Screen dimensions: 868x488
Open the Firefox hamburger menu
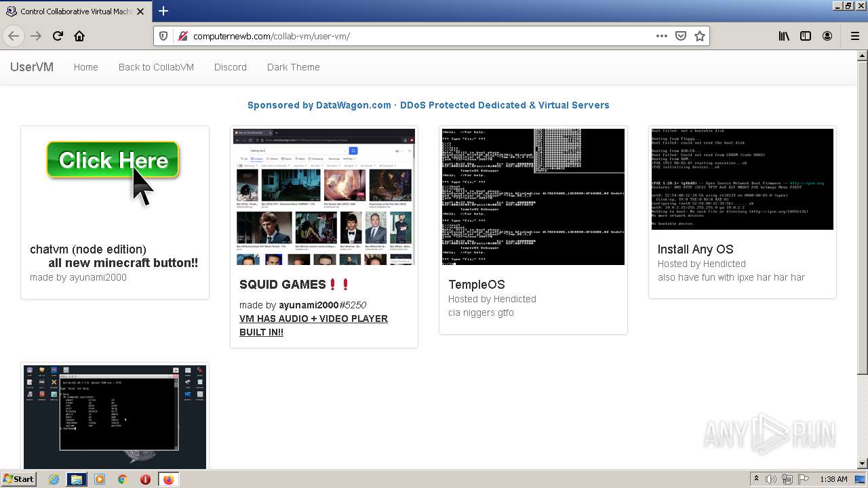(x=854, y=36)
